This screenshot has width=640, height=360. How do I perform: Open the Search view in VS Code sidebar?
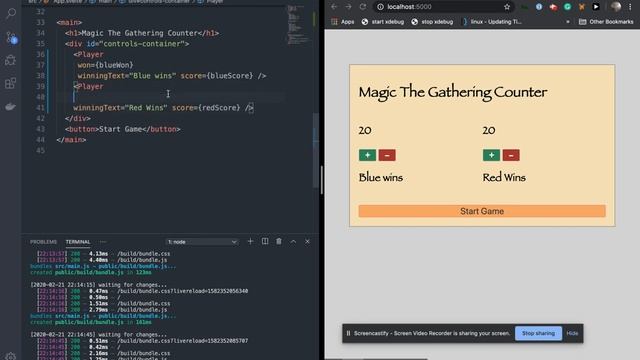tap(11, 13)
